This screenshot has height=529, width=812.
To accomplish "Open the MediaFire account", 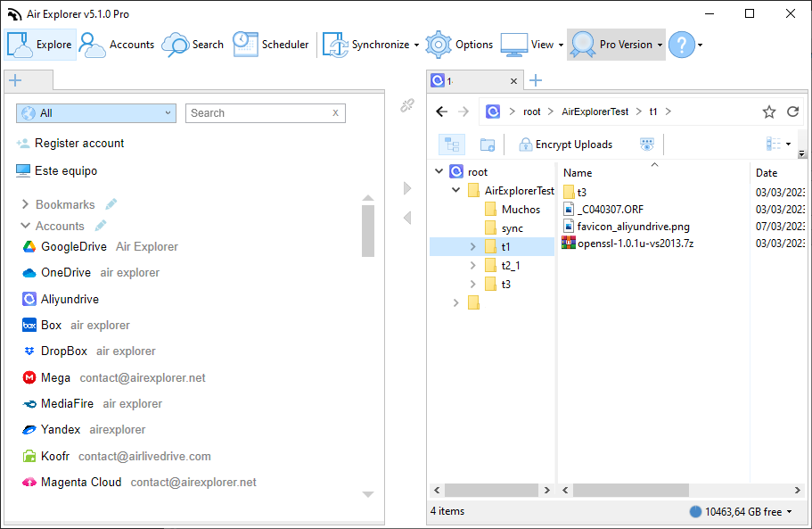I will pyautogui.click(x=92, y=403).
